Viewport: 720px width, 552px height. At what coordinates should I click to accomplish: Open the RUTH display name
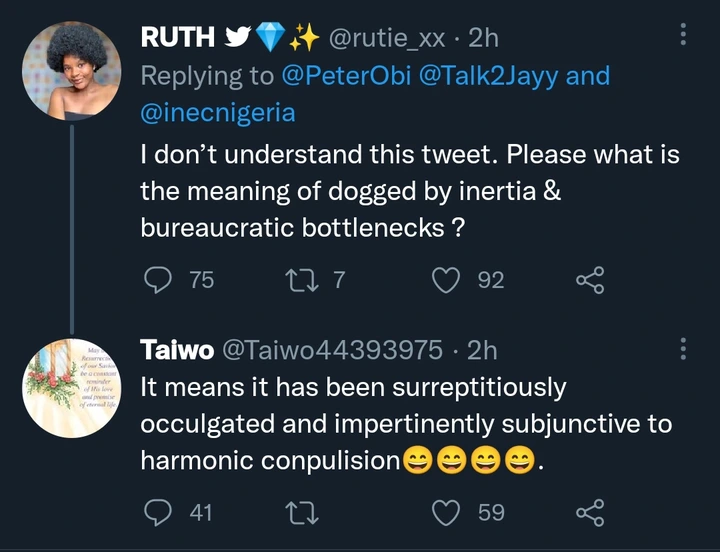pyautogui.click(x=178, y=37)
